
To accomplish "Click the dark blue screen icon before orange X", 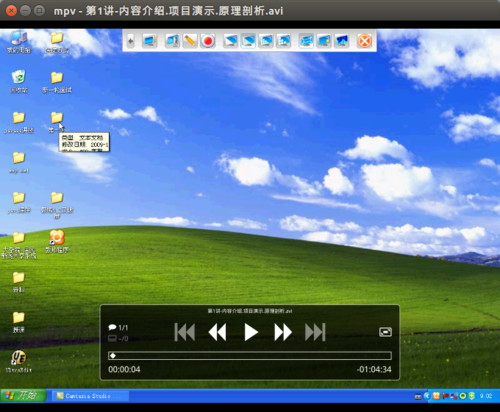I will pos(342,41).
